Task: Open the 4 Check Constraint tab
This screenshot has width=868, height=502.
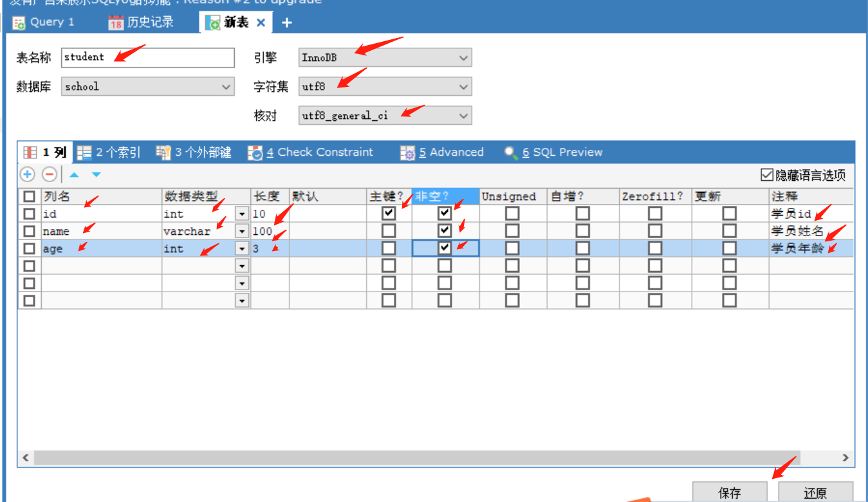Action: [x=310, y=153]
